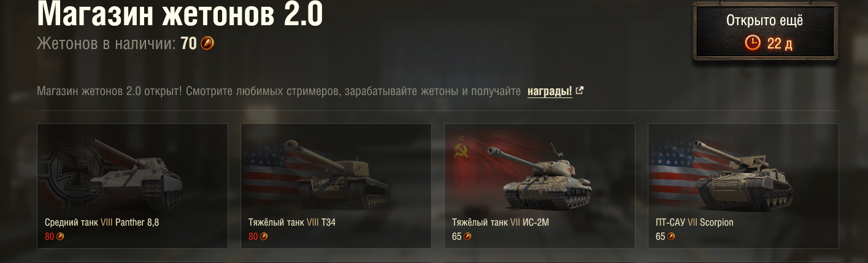Click the 22 д remaining time label

tap(780, 44)
